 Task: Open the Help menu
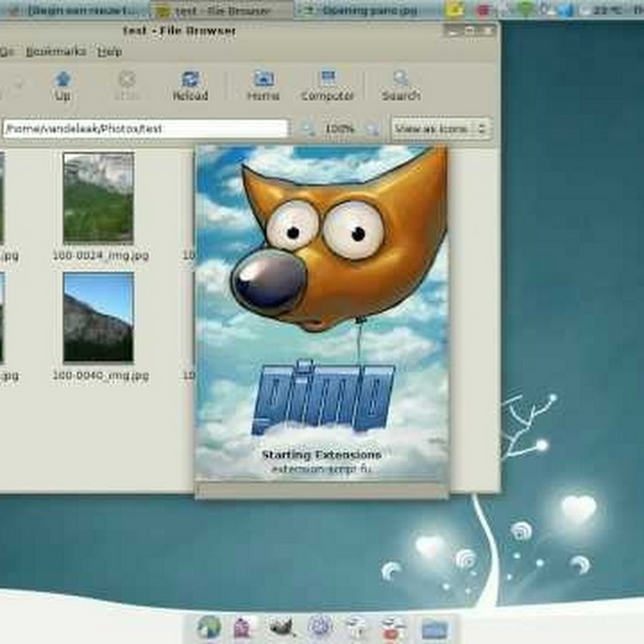click(109, 52)
